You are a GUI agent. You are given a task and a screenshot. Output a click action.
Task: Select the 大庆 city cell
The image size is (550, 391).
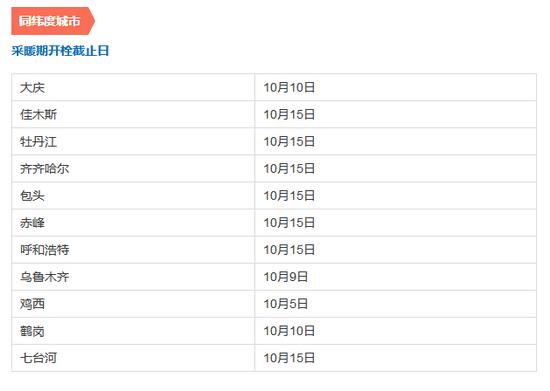pyautogui.click(x=133, y=87)
